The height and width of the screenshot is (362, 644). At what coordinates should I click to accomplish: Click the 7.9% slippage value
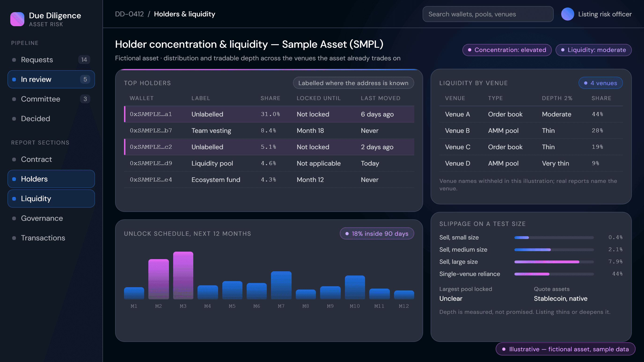pos(615,262)
